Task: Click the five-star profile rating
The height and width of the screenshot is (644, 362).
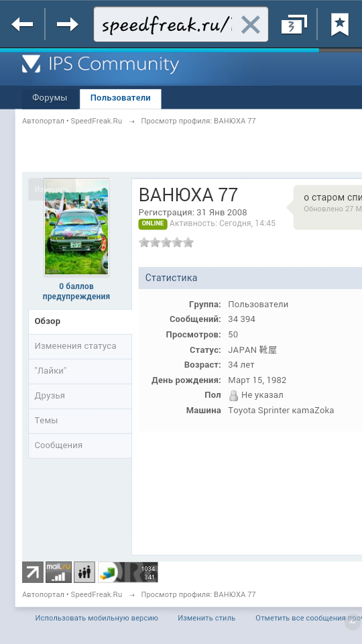Action: click(x=166, y=243)
